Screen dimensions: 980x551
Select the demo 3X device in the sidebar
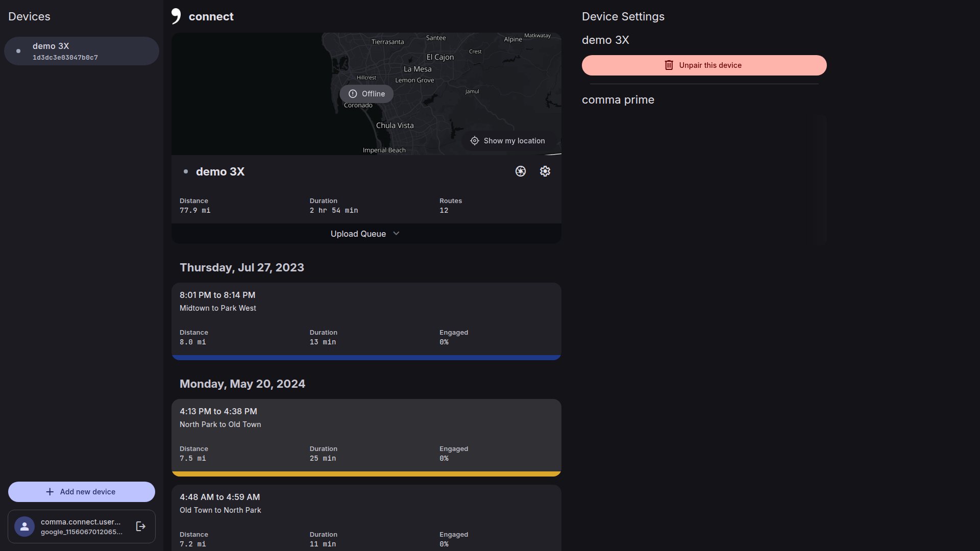(82, 51)
